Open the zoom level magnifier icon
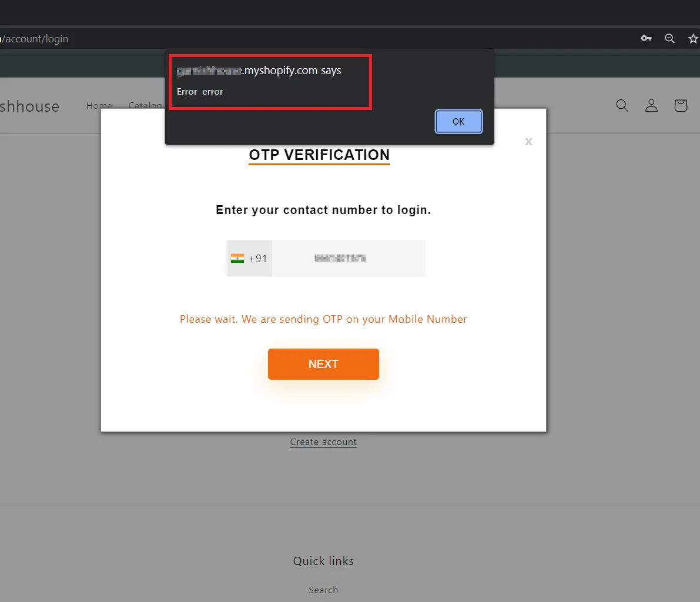 pos(669,39)
